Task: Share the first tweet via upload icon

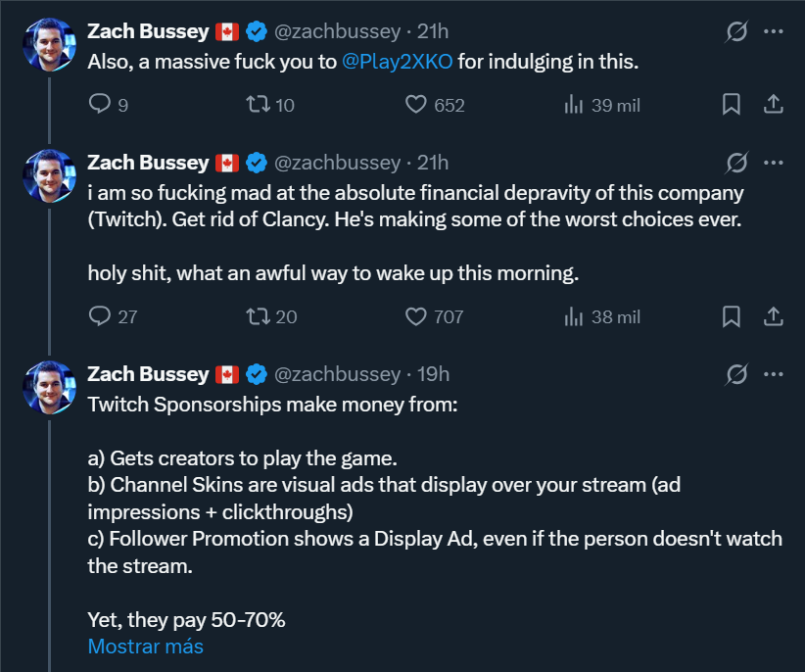Action: (773, 105)
